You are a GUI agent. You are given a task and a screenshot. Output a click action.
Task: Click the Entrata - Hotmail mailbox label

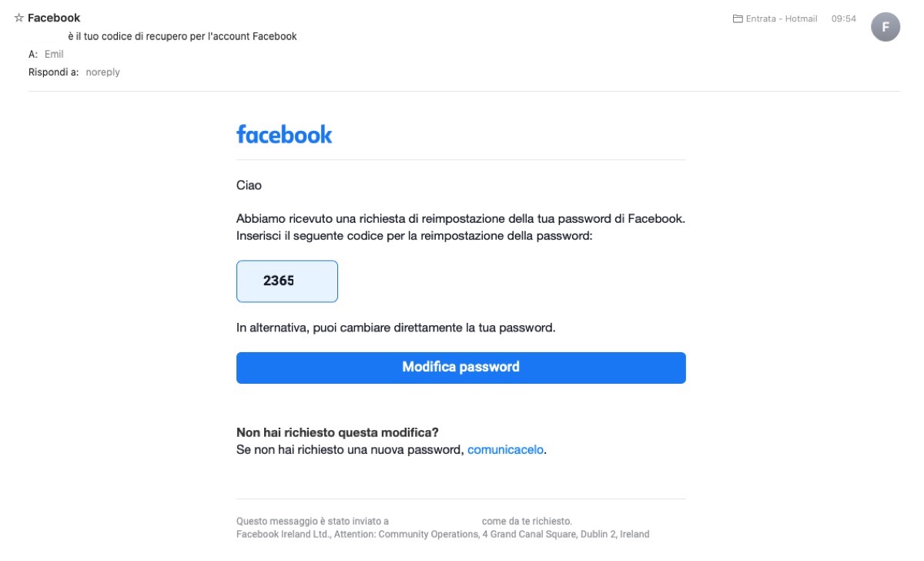pyautogui.click(x=782, y=18)
